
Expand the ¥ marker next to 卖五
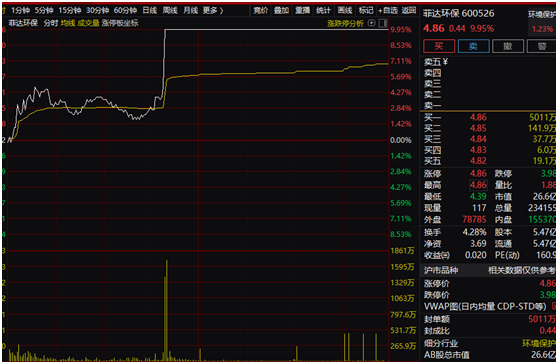tap(445, 62)
